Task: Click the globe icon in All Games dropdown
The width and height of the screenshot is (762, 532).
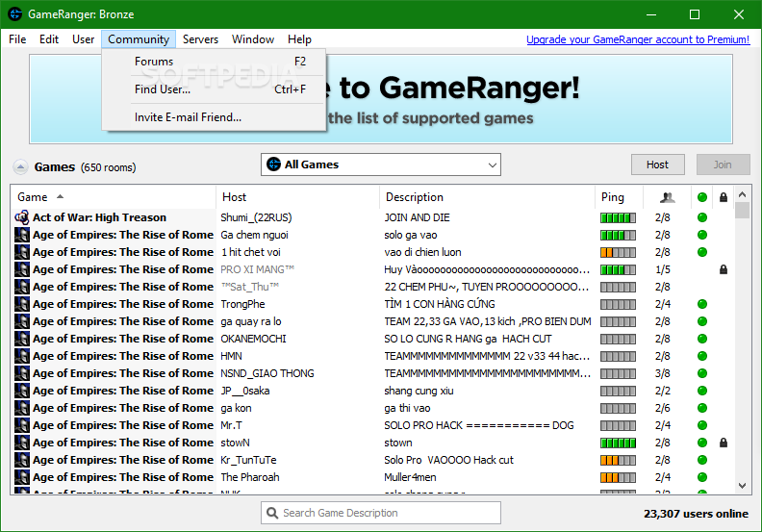Action: pyautogui.click(x=273, y=165)
